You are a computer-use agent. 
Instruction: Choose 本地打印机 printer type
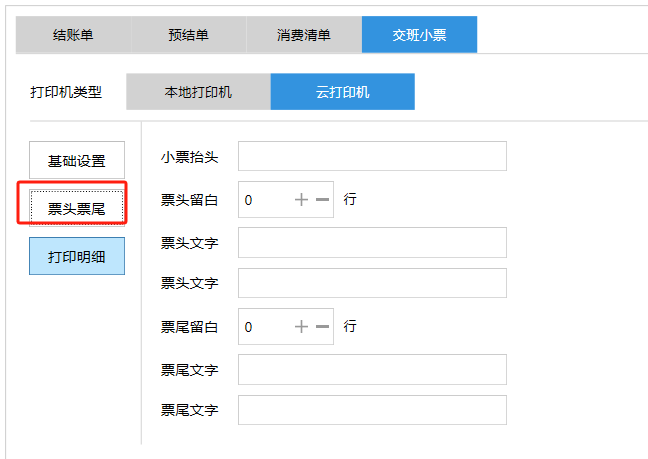(198, 92)
